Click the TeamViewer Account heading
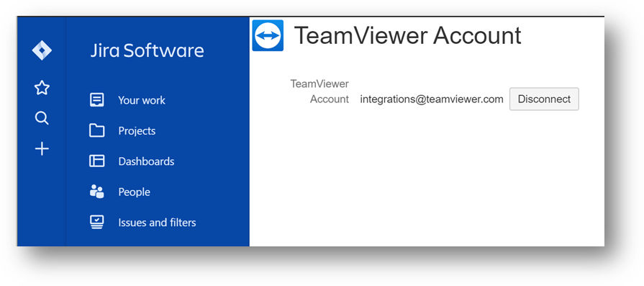The height and width of the screenshot is (286, 644). (408, 35)
